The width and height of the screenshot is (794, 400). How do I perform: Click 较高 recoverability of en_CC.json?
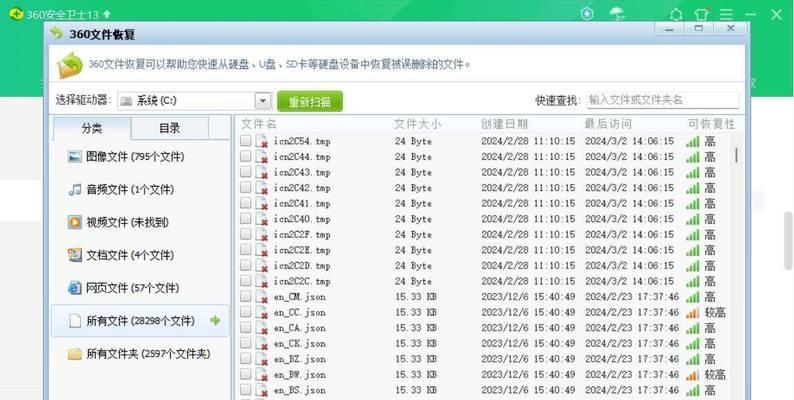tap(715, 312)
